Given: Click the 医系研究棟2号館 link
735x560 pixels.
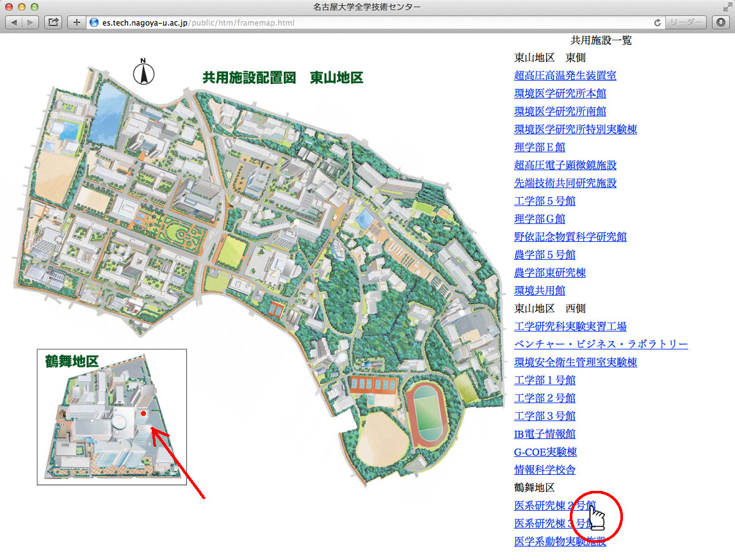Looking at the screenshot, I should coord(551,506).
